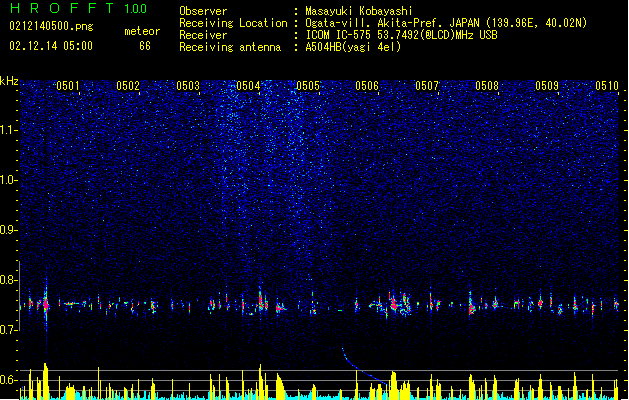Click the HROFFT 1.0.0 title text

[78, 8]
